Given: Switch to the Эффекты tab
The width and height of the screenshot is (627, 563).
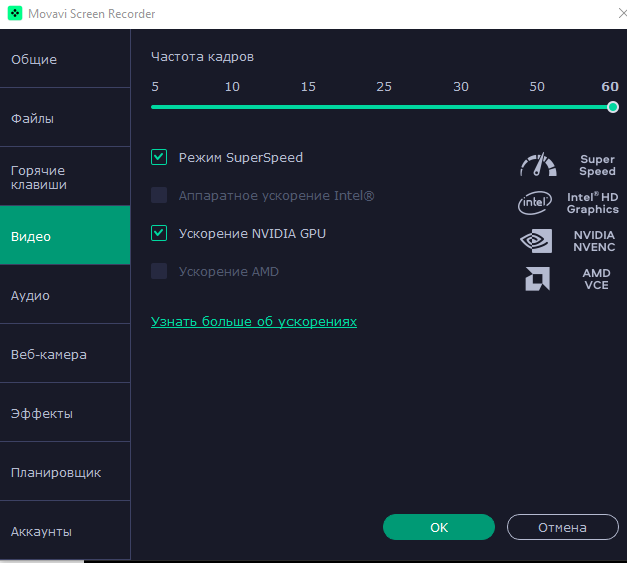Looking at the screenshot, I should 65,412.
